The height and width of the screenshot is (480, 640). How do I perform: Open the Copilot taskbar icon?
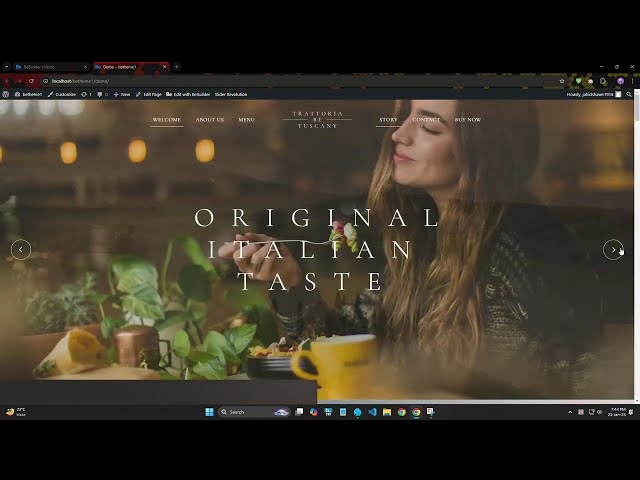[313, 412]
